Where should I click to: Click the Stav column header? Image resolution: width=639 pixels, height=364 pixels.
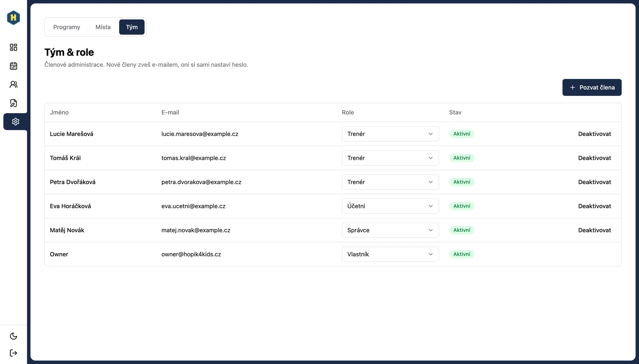[455, 112]
